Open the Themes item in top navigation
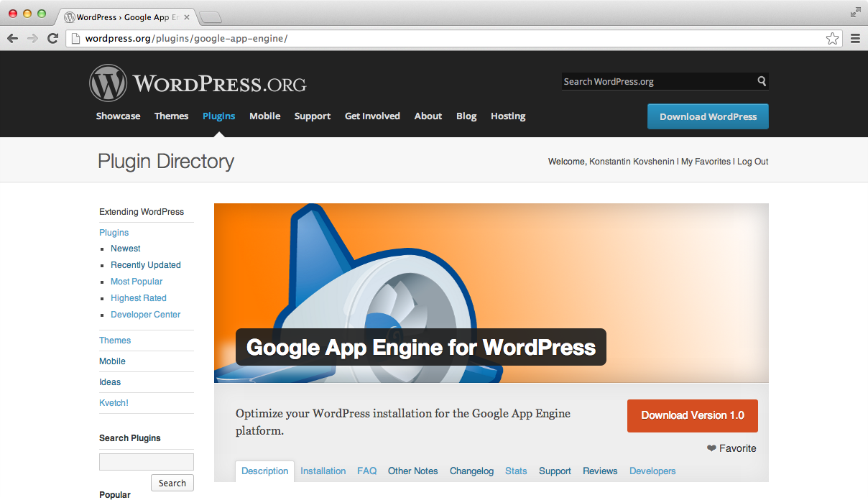 point(171,116)
